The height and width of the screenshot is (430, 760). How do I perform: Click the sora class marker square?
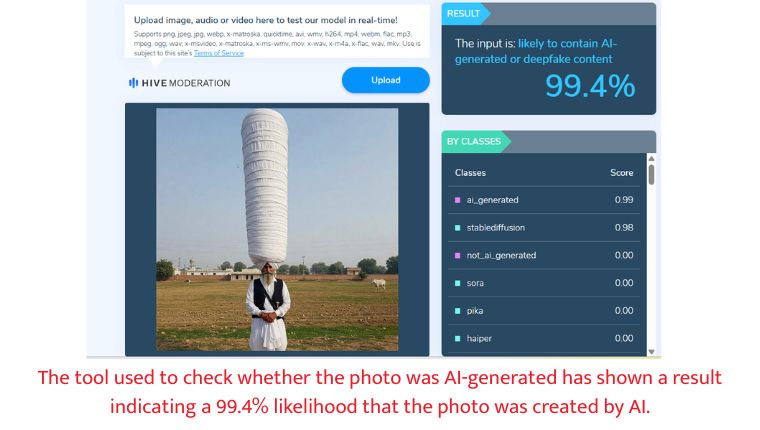click(457, 283)
